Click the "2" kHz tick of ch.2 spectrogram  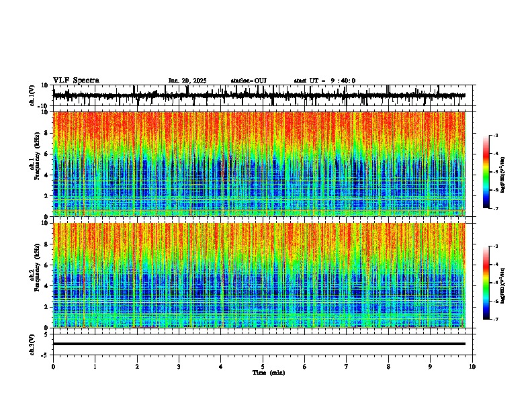[x=46, y=307]
